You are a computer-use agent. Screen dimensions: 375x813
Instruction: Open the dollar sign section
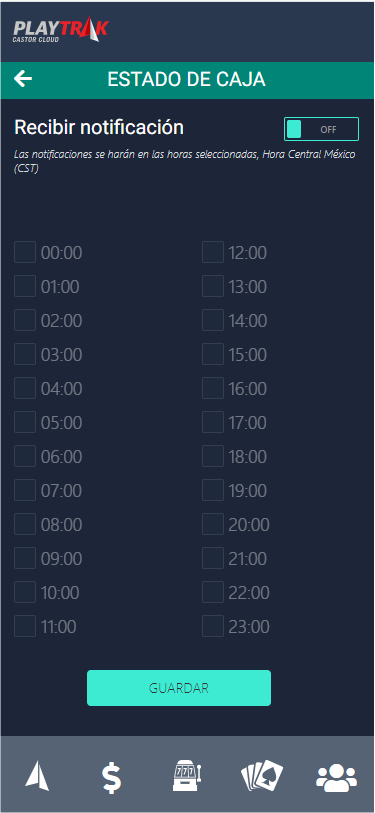tap(111, 776)
